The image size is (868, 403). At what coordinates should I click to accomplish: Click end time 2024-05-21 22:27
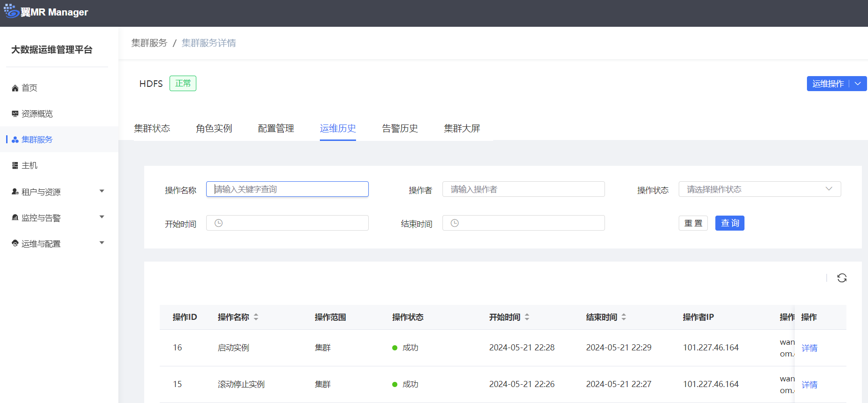click(619, 384)
